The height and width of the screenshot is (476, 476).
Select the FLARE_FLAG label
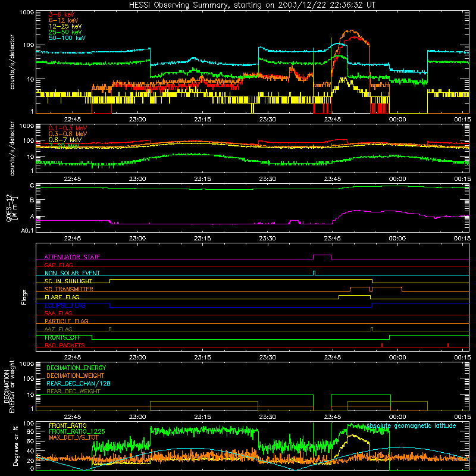62,297
